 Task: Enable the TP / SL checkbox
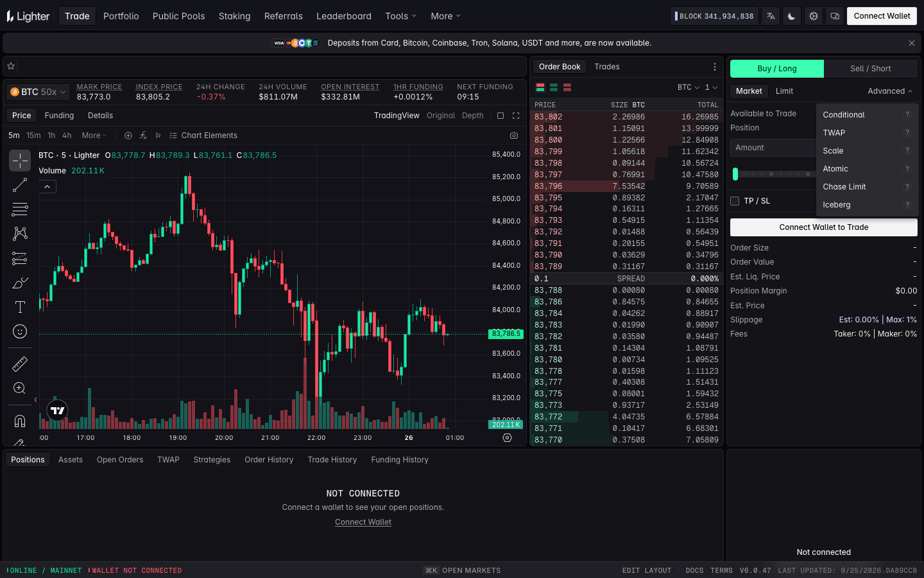(x=735, y=201)
